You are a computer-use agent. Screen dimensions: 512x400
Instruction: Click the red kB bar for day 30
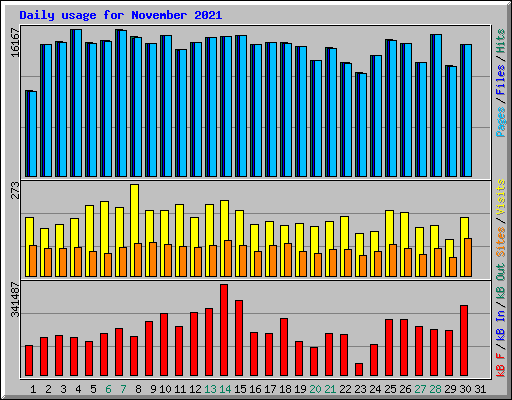pyautogui.click(x=464, y=341)
